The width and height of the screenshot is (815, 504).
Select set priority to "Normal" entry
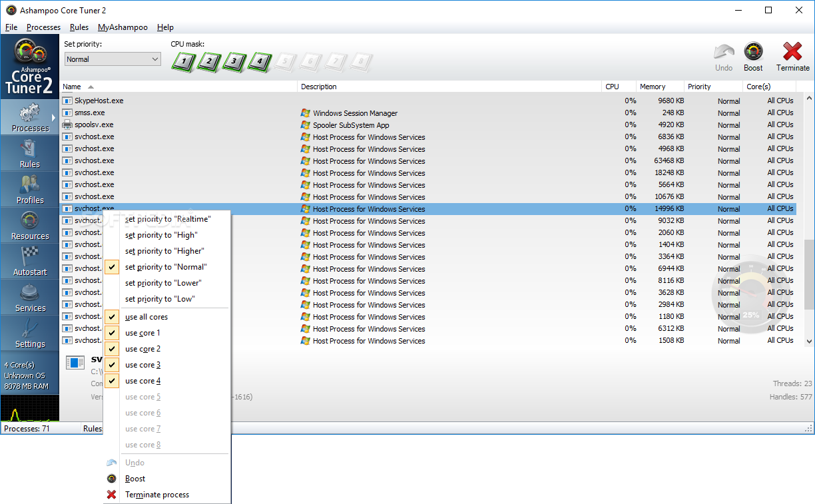pos(166,267)
